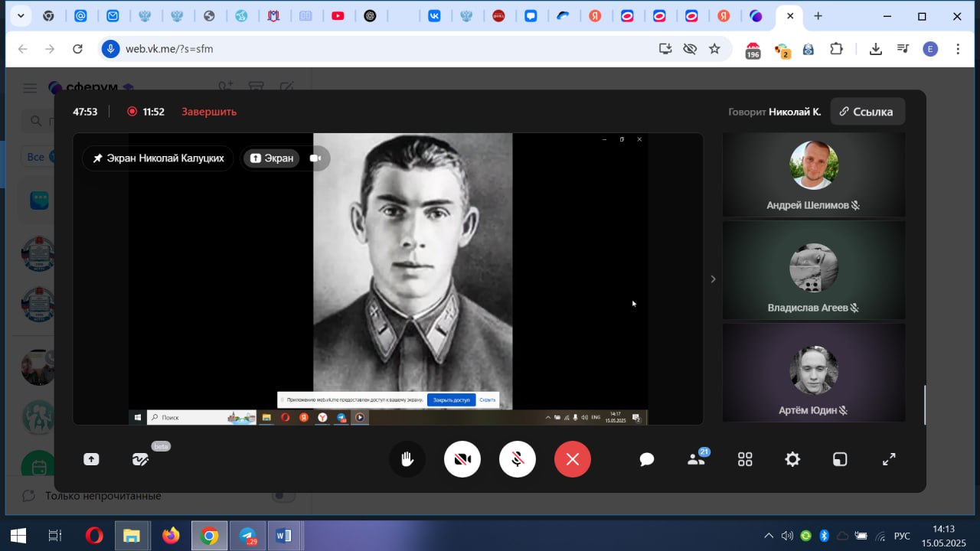Screen dimensions: 980x551
Task: Switch to grid layout view
Action: (x=745, y=459)
